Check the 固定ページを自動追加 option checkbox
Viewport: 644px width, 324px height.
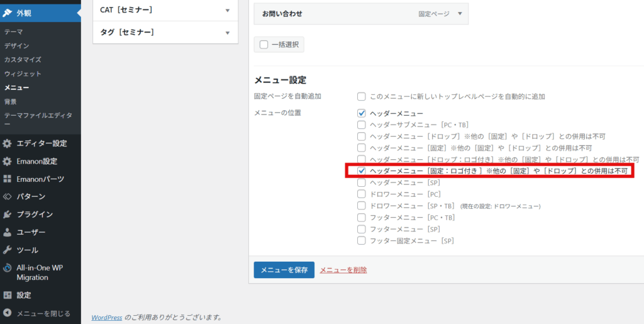pyautogui.click(x=362, y=97)
